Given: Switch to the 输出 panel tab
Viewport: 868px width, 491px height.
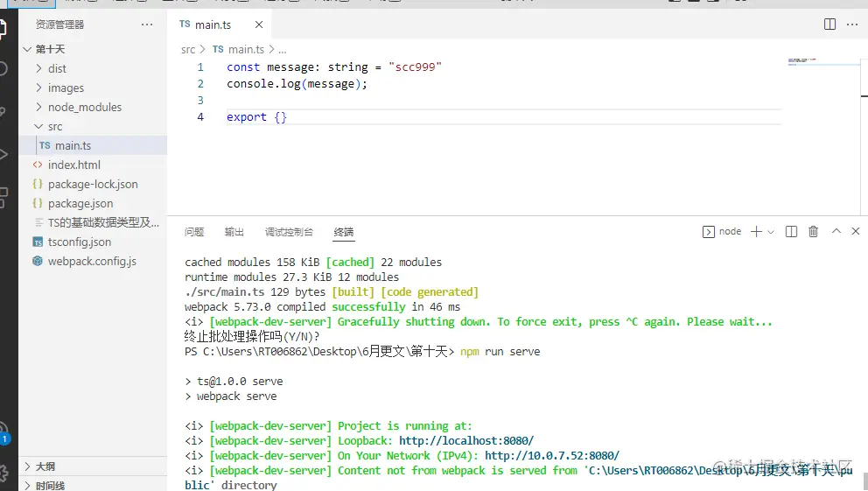Looking at the screenshot, I should click(234, 232).
